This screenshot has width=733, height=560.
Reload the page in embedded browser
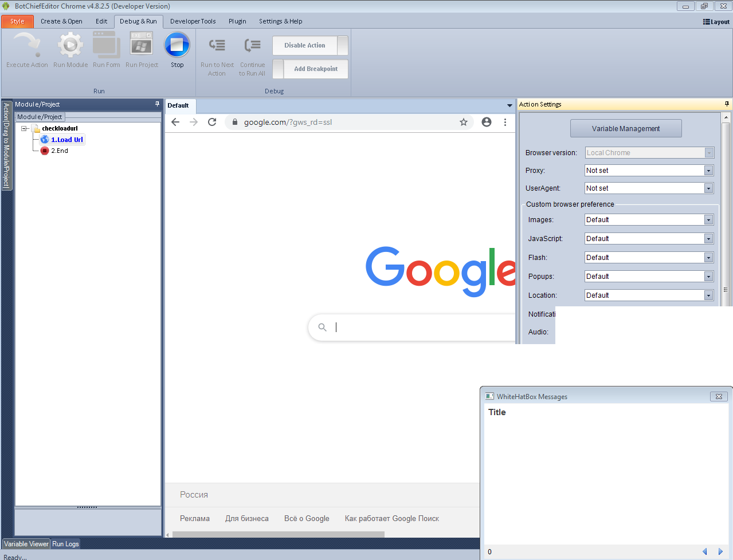[x=212, y=122]
